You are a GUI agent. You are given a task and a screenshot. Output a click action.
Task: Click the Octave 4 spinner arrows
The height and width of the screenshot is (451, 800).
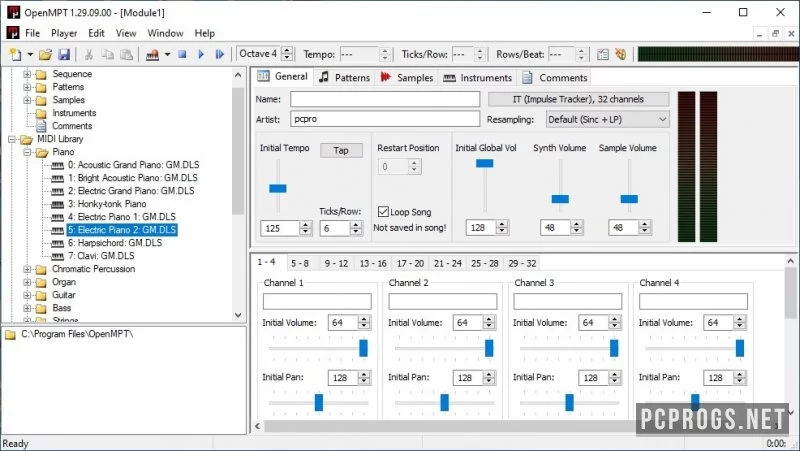pyautogui.click(x=287, y=54)
